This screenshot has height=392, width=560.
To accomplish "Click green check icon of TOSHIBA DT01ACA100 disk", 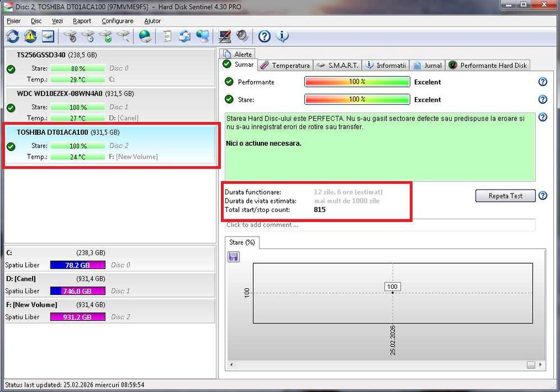I will point(11,146).
